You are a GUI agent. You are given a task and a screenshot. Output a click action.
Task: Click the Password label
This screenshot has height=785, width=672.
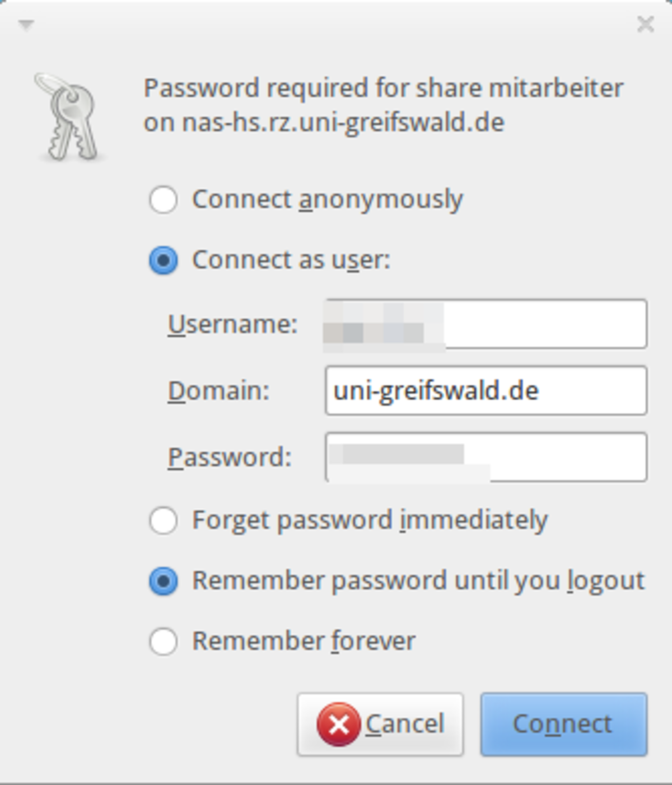(x=230, y=457)
